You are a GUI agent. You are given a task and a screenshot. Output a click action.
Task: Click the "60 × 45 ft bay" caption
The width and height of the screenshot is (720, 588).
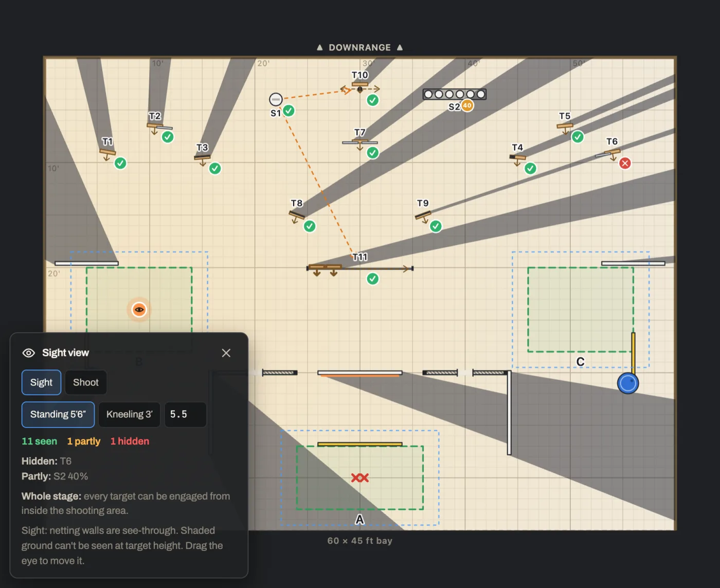coord(360,541)
